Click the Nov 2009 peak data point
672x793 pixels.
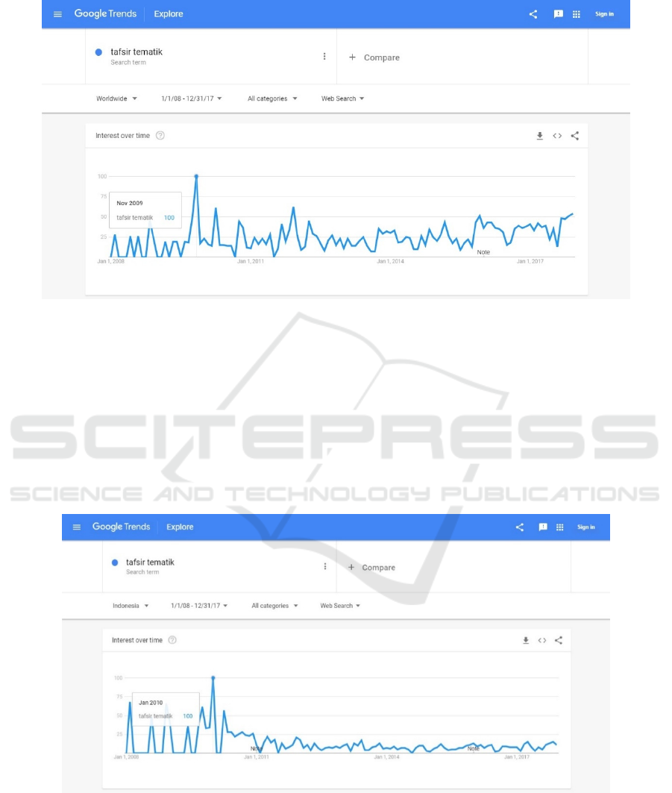[196, 176]
